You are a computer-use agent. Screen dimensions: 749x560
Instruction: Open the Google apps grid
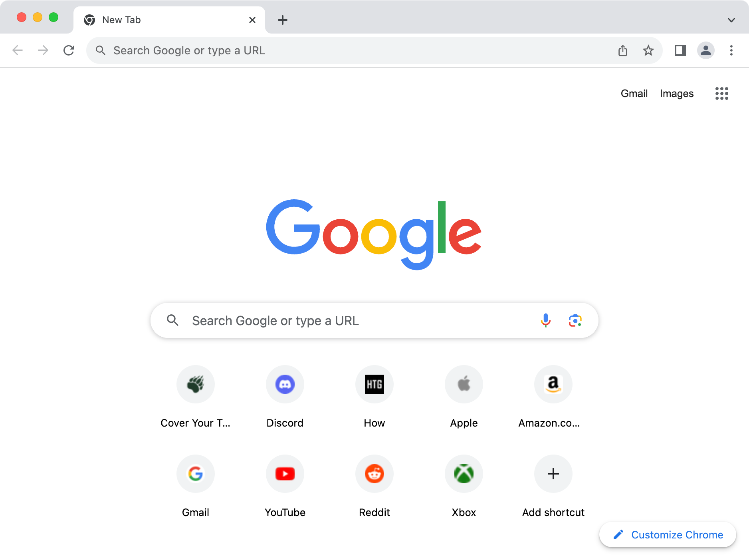click(x=721, y=93)
